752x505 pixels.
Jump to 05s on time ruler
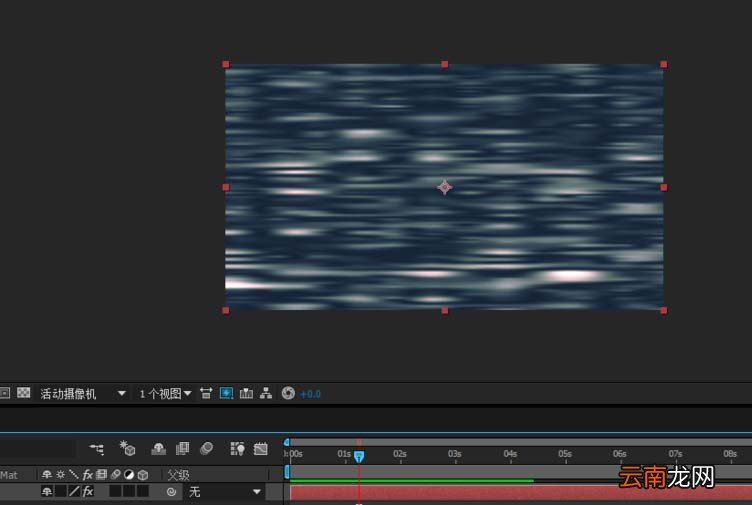(565, 454)
